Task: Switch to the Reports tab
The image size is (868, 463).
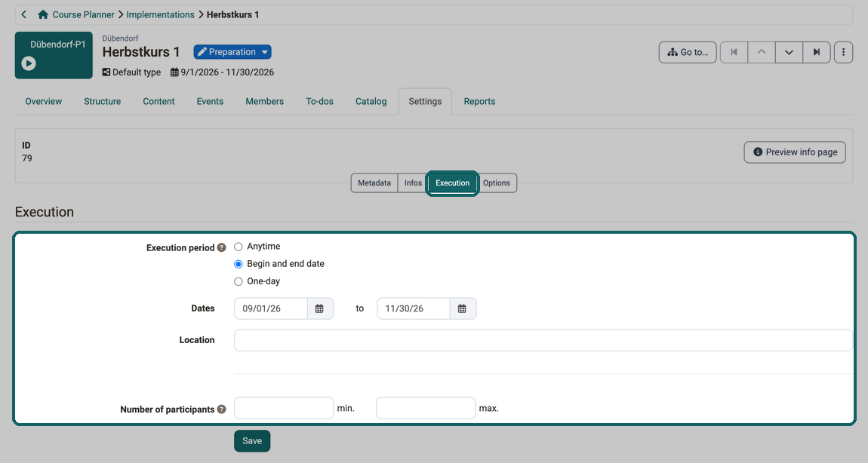Action: (x=479, y=101)
